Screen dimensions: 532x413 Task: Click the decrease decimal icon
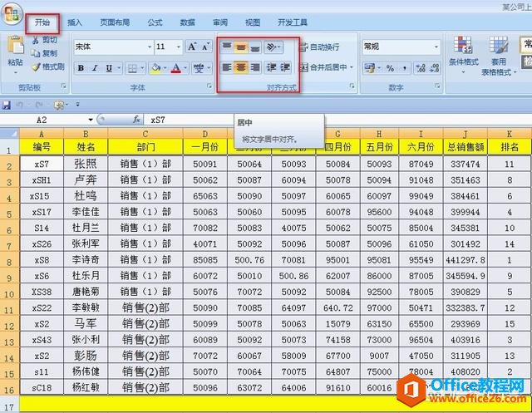click(x=434, y=68)
